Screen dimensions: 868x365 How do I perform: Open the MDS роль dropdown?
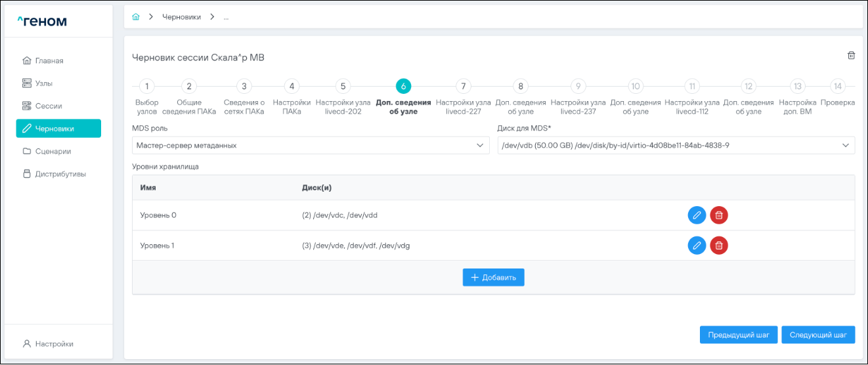pos(311,145)
